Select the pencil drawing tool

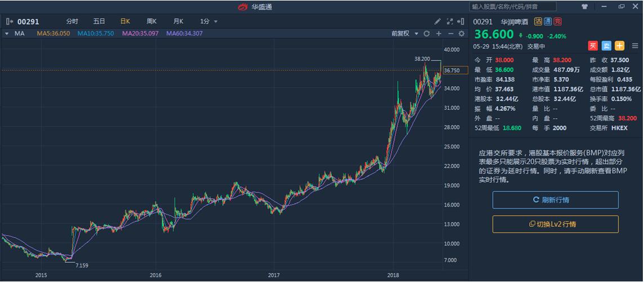(x=438, y=21)
